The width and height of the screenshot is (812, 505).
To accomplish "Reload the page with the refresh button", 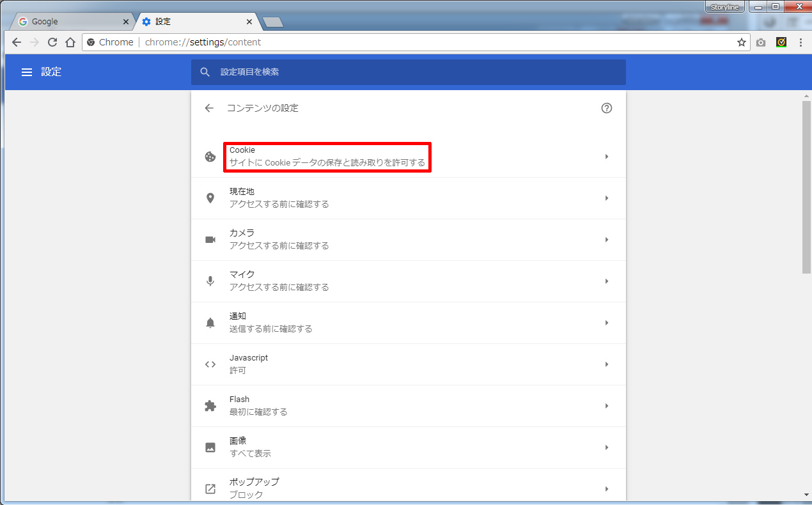I will [52, 42].
